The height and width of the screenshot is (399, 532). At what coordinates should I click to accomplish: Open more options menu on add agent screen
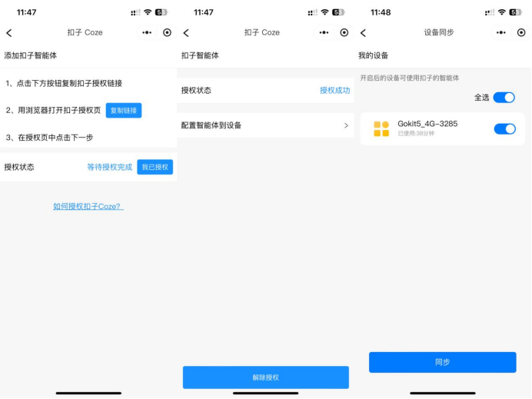(x=147, y=32)
